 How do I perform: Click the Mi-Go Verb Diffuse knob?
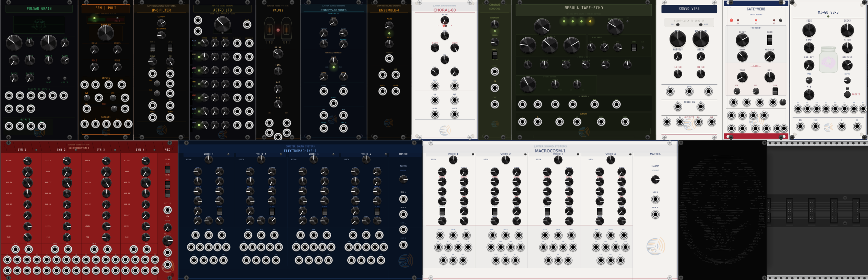(847, 65)
